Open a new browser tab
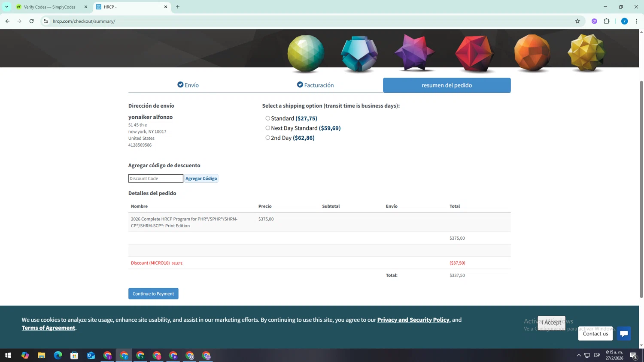 (x=178, y=7)
